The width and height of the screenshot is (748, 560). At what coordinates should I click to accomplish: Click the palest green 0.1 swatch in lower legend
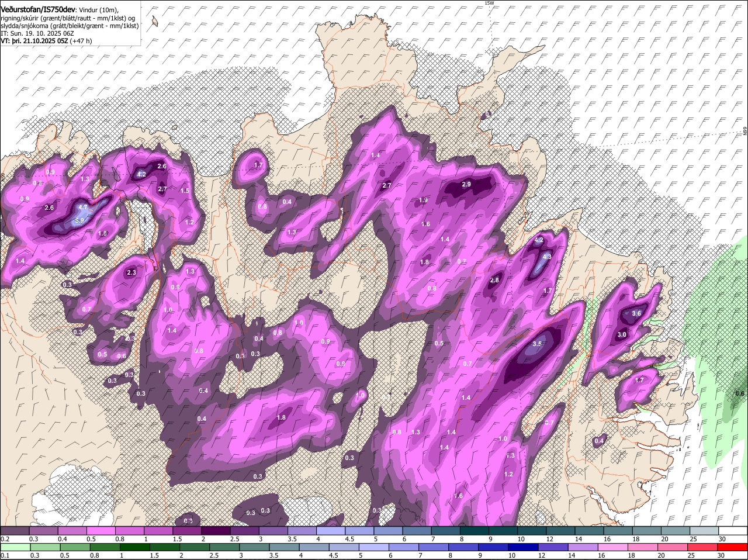(x=16, y=547)
